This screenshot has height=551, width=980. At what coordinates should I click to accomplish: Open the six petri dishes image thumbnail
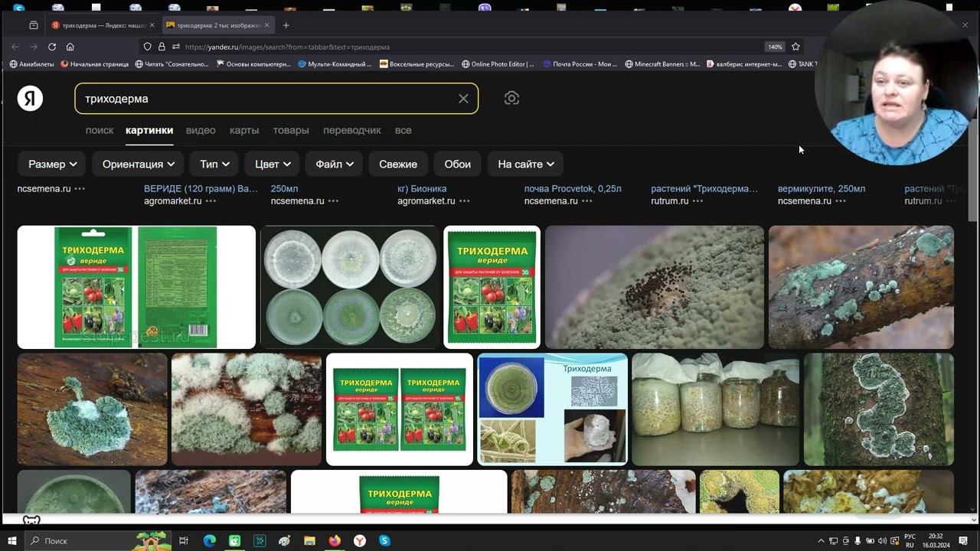[x=350, y=287]
